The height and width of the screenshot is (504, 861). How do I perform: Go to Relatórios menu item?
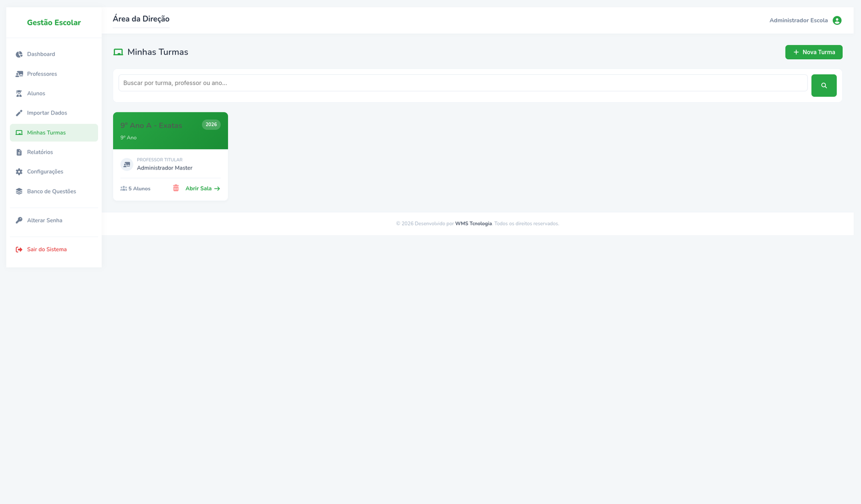(40, 152)
